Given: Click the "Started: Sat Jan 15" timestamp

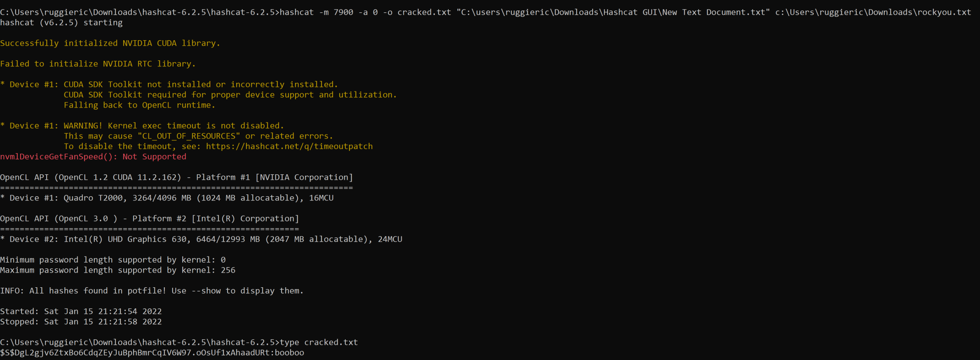Looking at the screenshot, I should tap(81, 312).
